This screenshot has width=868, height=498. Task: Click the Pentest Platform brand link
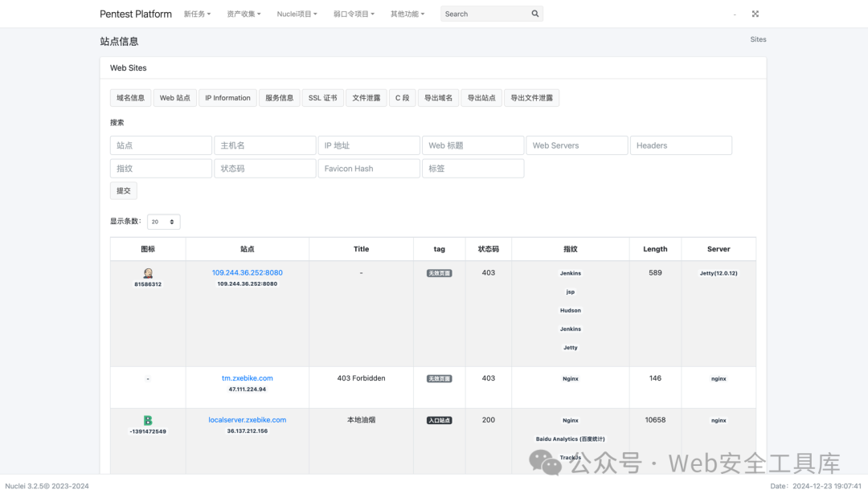pos(136,14)
